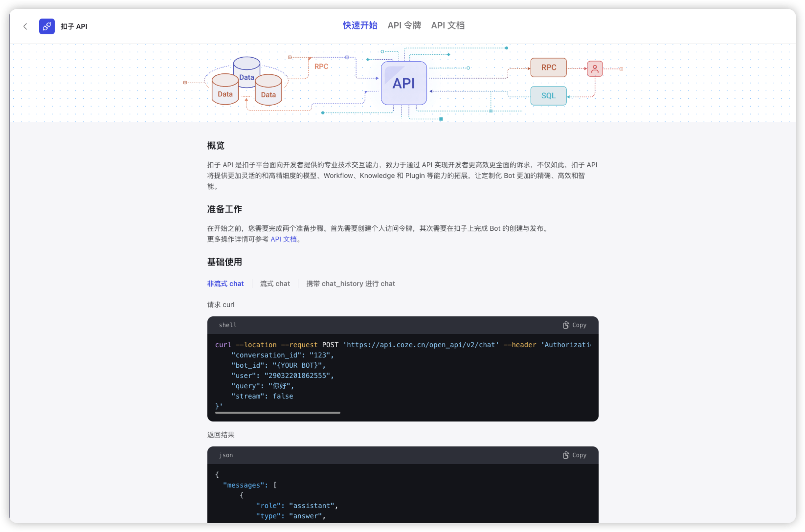The image size is (805, 532).
Task: Select 携带 chat_history 进行 chat tab
Action: coord(351,284)
